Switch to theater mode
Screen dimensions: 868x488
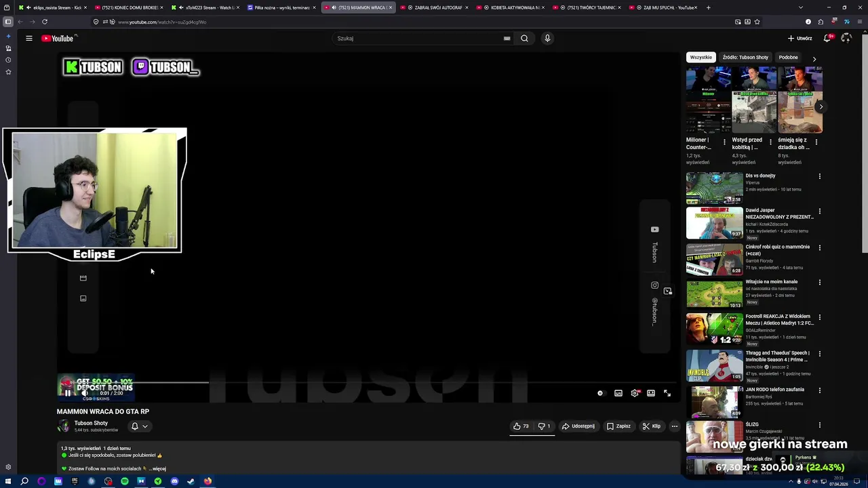pyautogui.click(x=651, y=393)
